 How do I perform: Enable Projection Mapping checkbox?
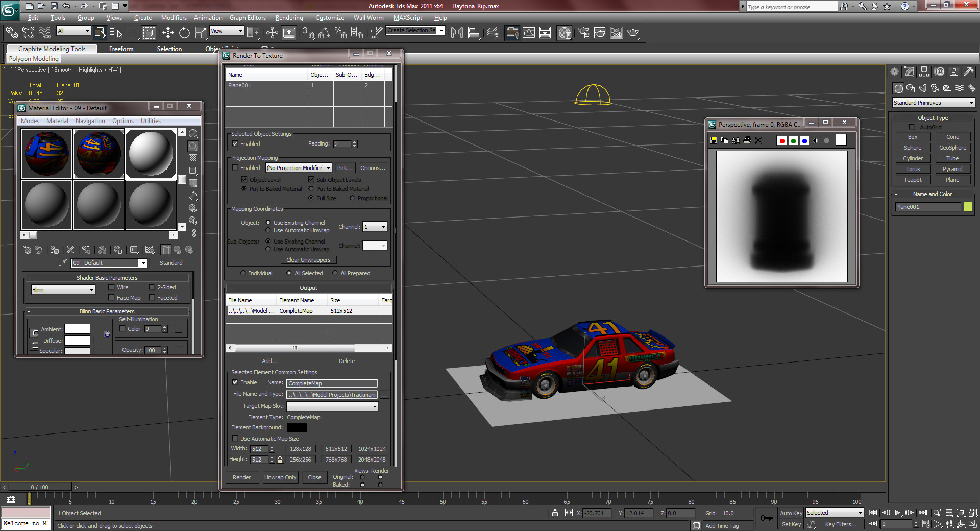(235, 168)
